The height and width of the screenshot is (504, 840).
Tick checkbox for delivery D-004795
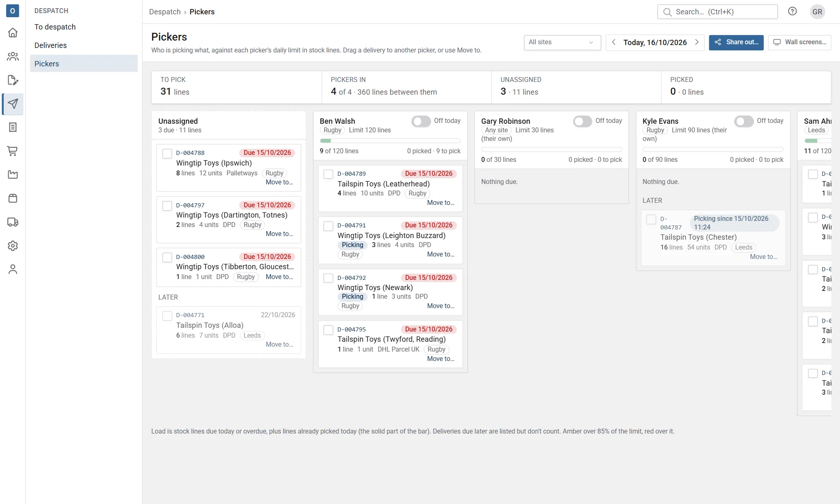click(328, 330)
